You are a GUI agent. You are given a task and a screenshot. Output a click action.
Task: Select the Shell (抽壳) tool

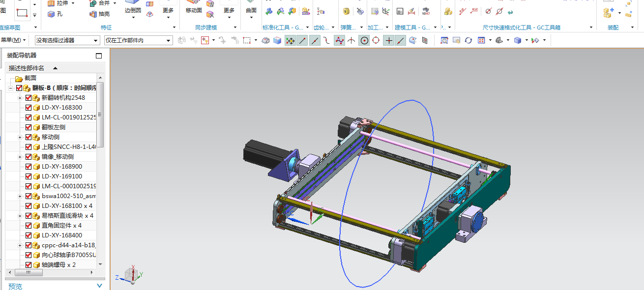(x=100, y=14)
